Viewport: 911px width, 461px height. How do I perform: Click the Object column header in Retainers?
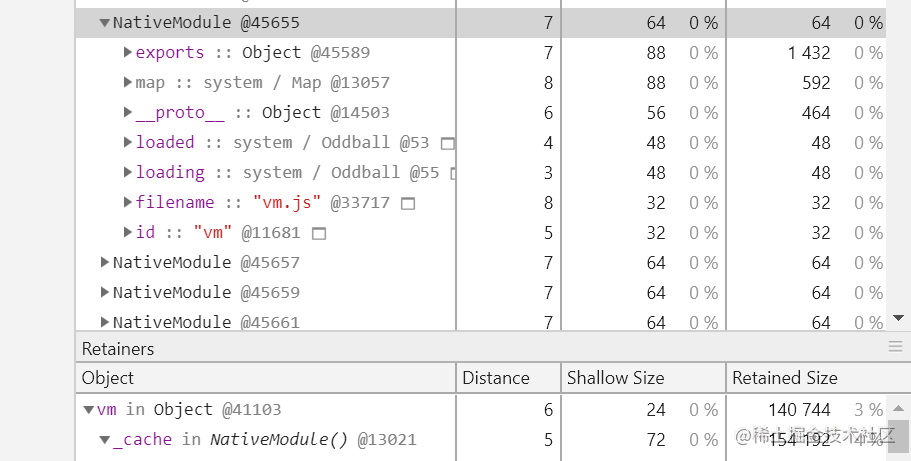tap(108, 378)
